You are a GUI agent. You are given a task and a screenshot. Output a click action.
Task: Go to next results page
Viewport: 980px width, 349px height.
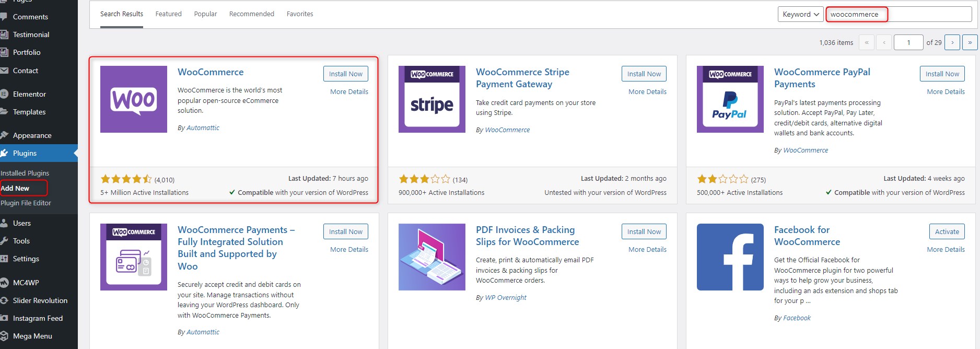pos(952,42)
